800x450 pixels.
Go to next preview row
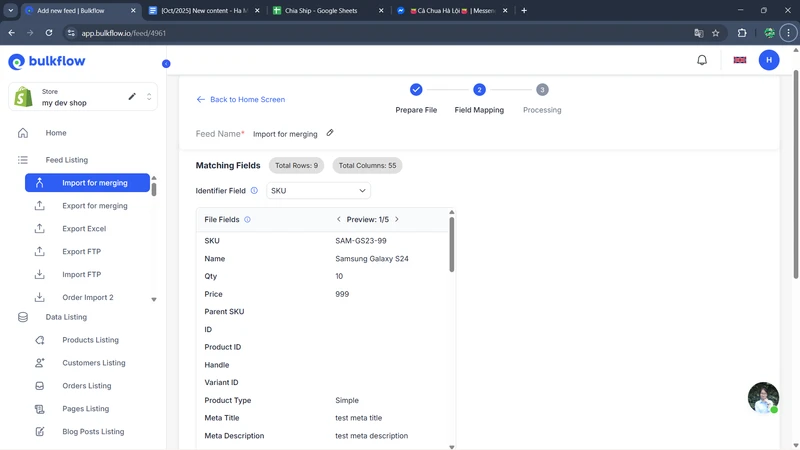(x=397, y=219)
